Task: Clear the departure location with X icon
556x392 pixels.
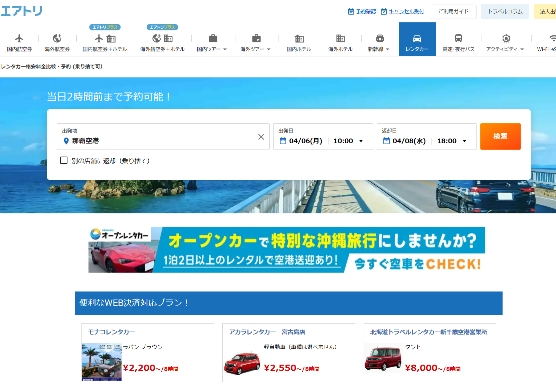Action: (261, 137)
